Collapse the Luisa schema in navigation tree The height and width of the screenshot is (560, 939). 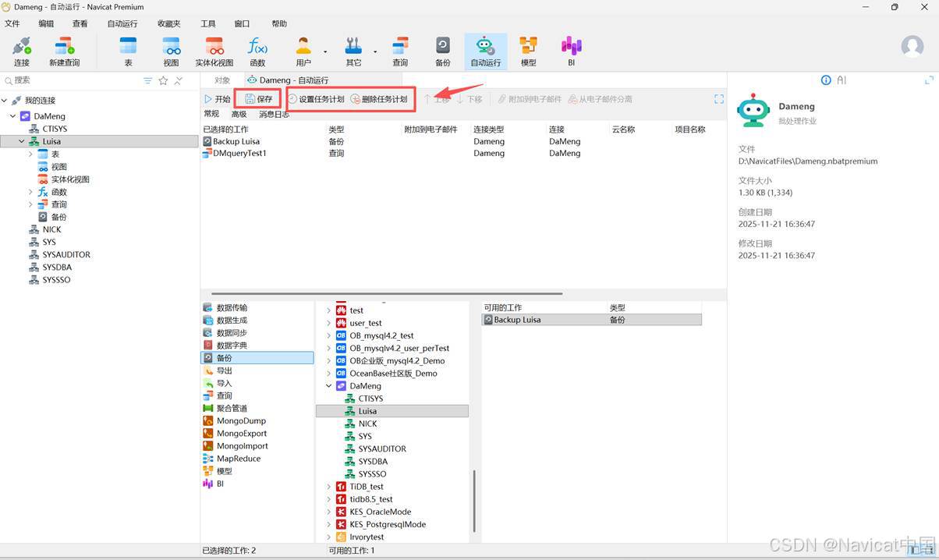click(x=22, y=141)
